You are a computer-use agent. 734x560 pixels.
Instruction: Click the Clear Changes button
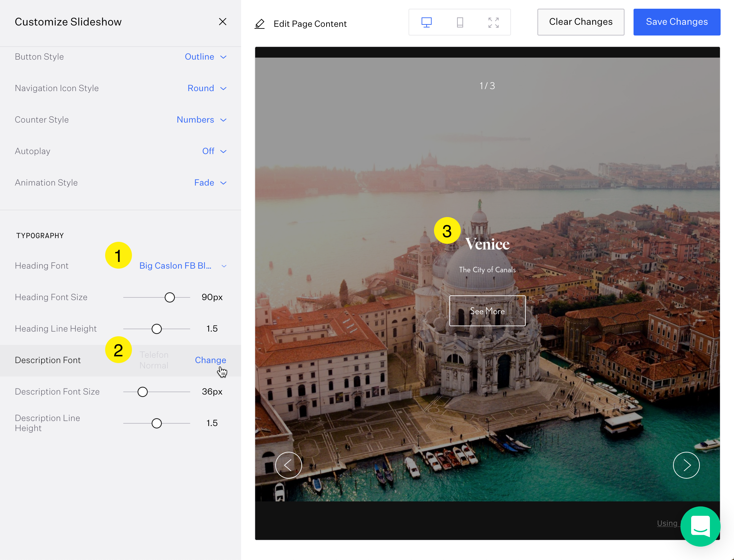pyautogui.click(x=580, y=22)
